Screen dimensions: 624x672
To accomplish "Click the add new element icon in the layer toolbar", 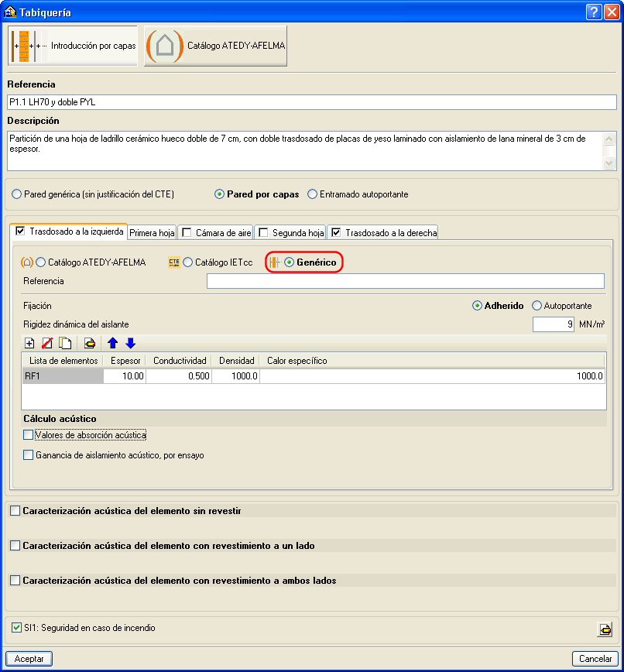I will [29, 343].
